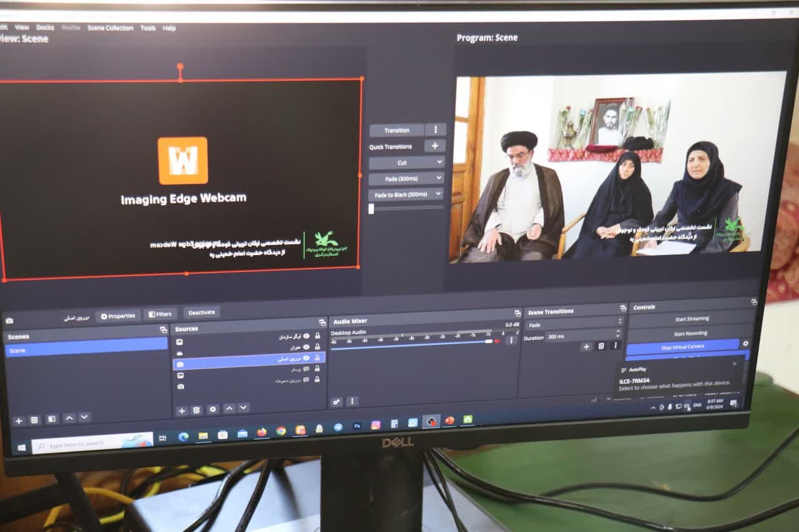This screenshot has width=799, height=532.
Task: Remove the selected source using trash icon
Action: (197, 410)
